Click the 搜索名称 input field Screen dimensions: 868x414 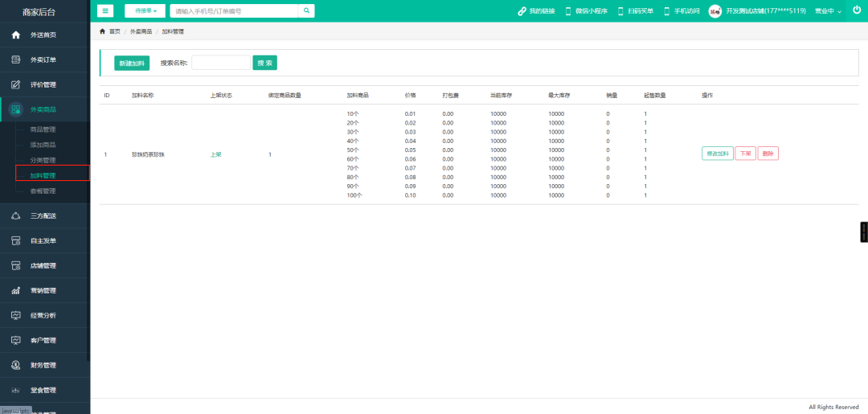click(220, 63)
